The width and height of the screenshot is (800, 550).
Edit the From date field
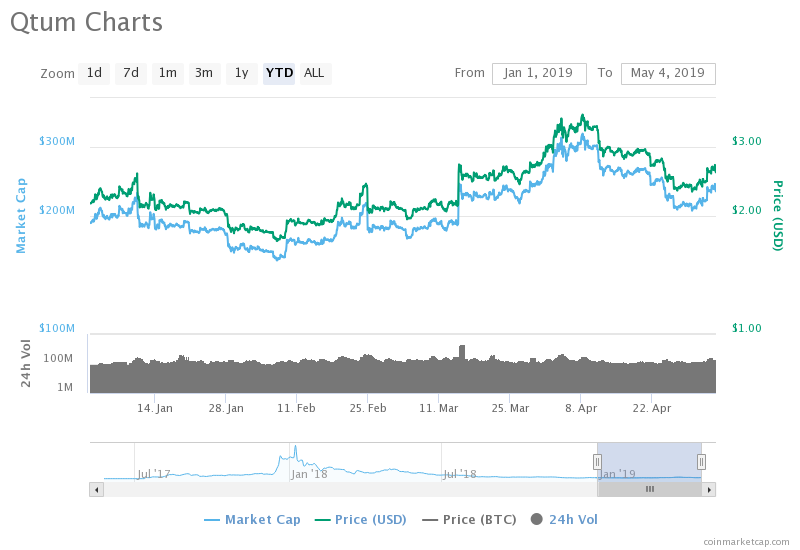[539, 73]
